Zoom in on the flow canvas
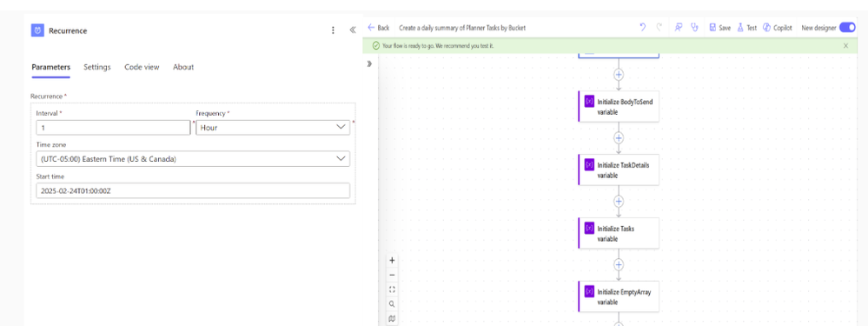Viewport: 868px width, 326px height. coord(393,260)
